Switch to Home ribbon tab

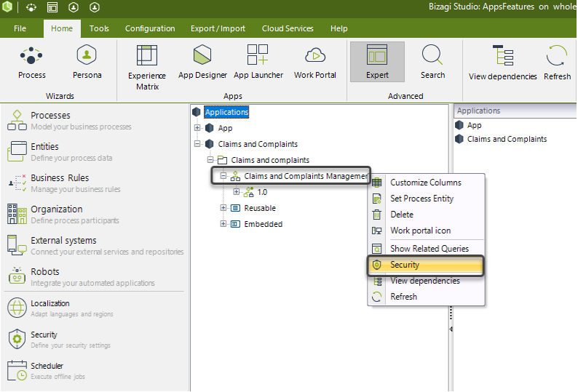pos(62,28)
